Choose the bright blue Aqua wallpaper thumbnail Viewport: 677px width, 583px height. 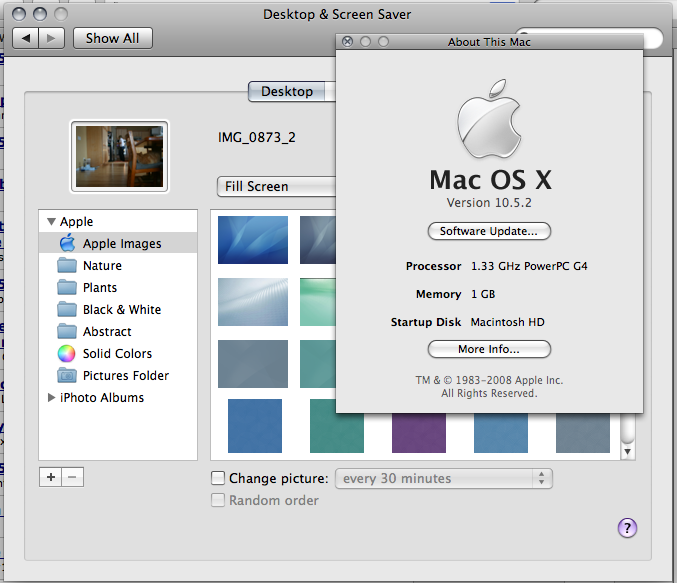coord(253,240)
